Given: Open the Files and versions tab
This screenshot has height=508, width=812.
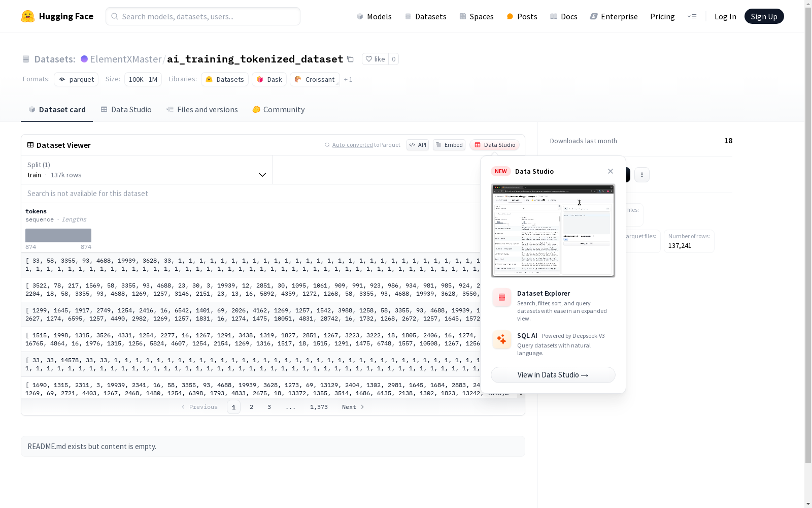Looking at the screenshot, I should [202, 110].
